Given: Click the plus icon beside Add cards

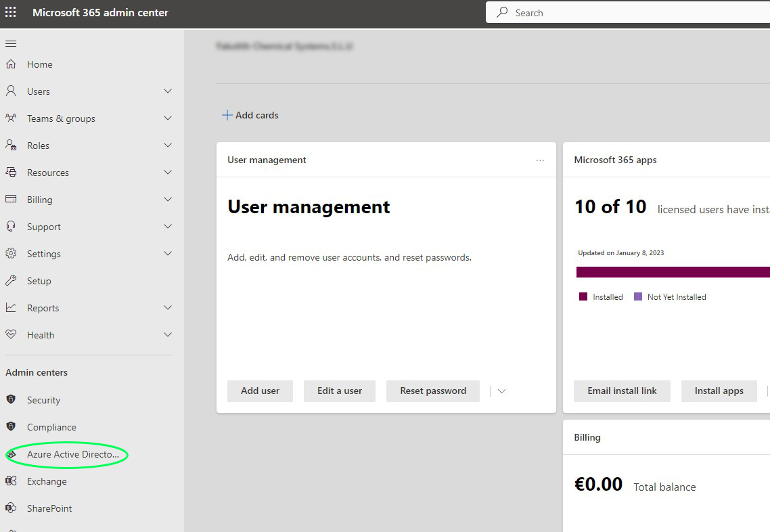Looking at the screenshot, I should click(227, 115).
